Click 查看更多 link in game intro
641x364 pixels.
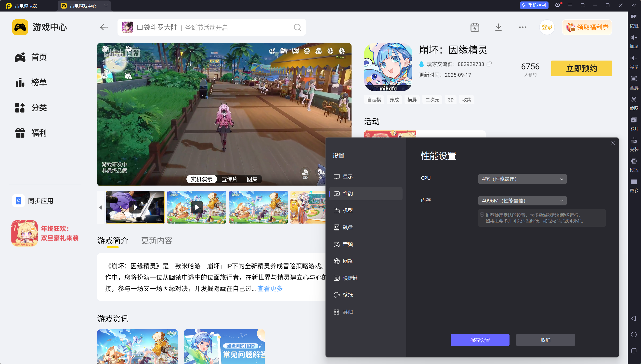[x=270, y=289]
